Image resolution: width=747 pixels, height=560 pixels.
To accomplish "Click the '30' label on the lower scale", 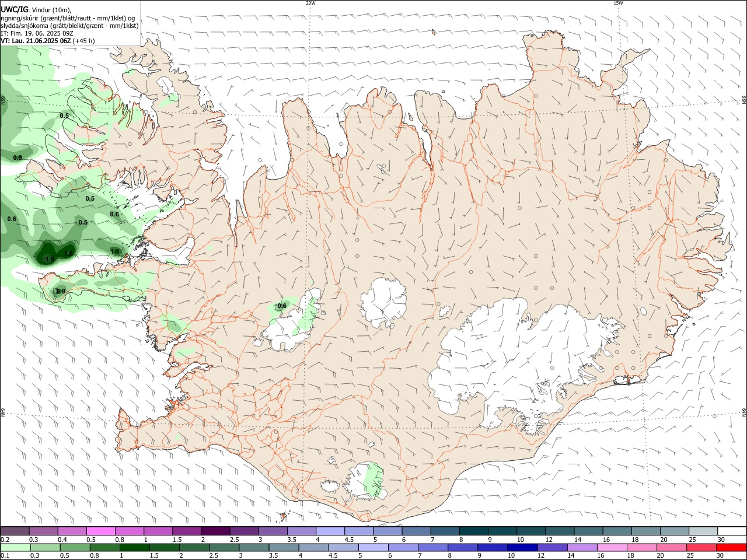I will pos(720,556).
